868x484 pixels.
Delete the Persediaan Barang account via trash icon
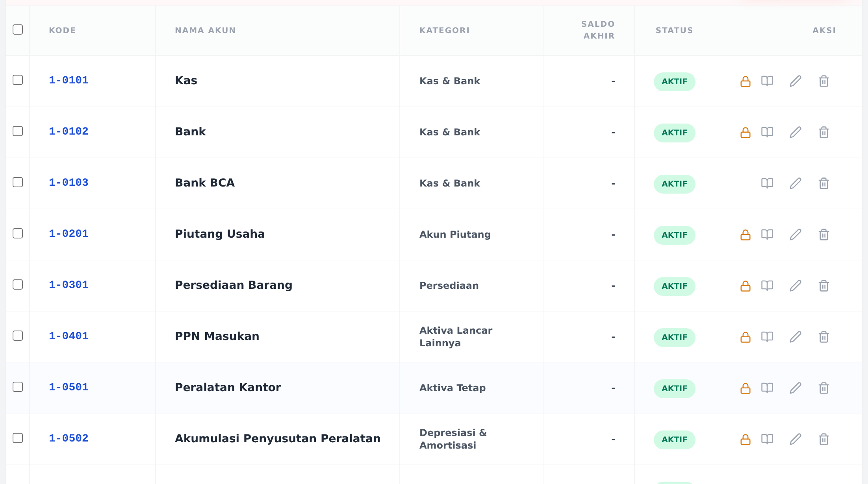point(823,286)
